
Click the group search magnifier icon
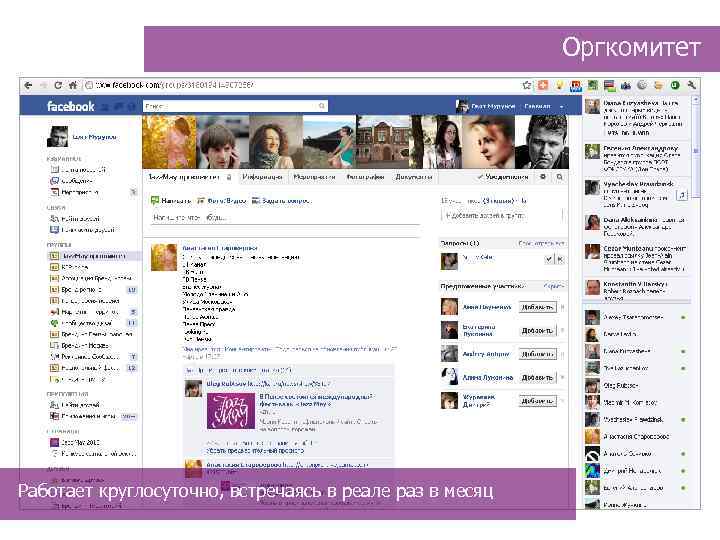pyautogui.click(x=559, y=177)
